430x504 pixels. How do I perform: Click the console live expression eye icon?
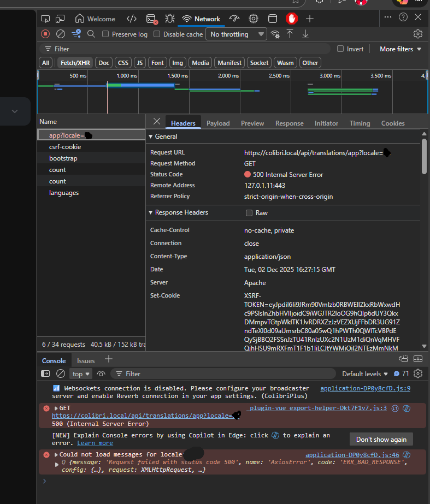pyautogui.click(x=101, y=374)
